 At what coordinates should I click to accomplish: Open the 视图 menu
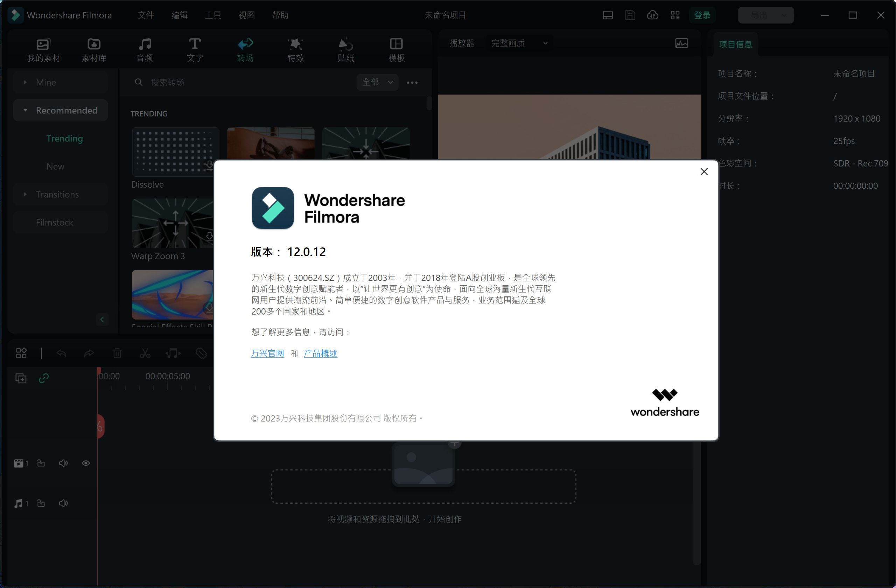pyautogui.click(x=247, y=15)
